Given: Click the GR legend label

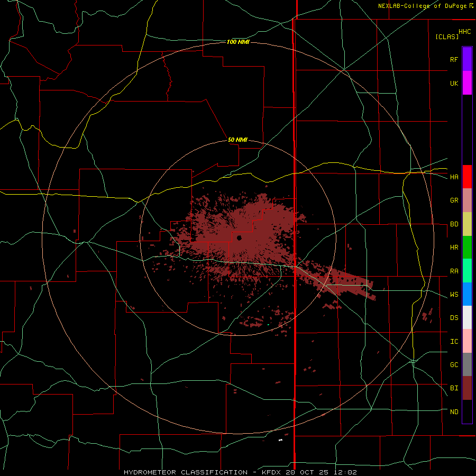Looking at the screenshot, I should (454, 200).
